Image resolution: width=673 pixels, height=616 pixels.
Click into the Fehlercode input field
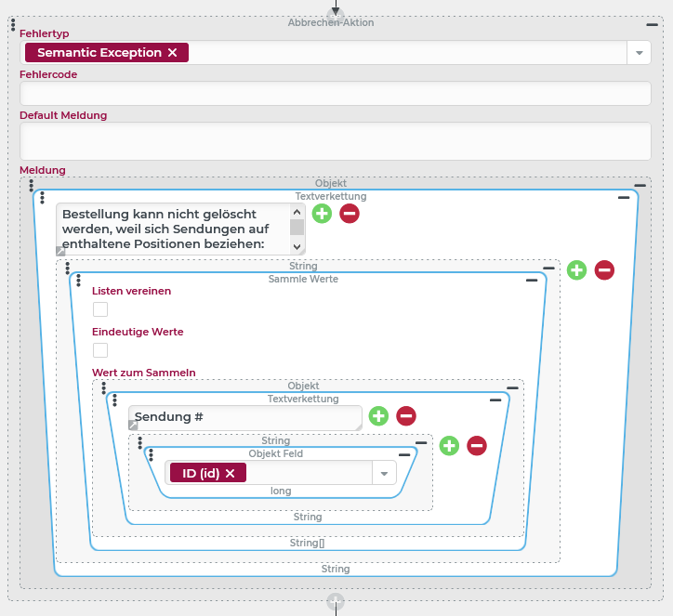pos(335,94)
